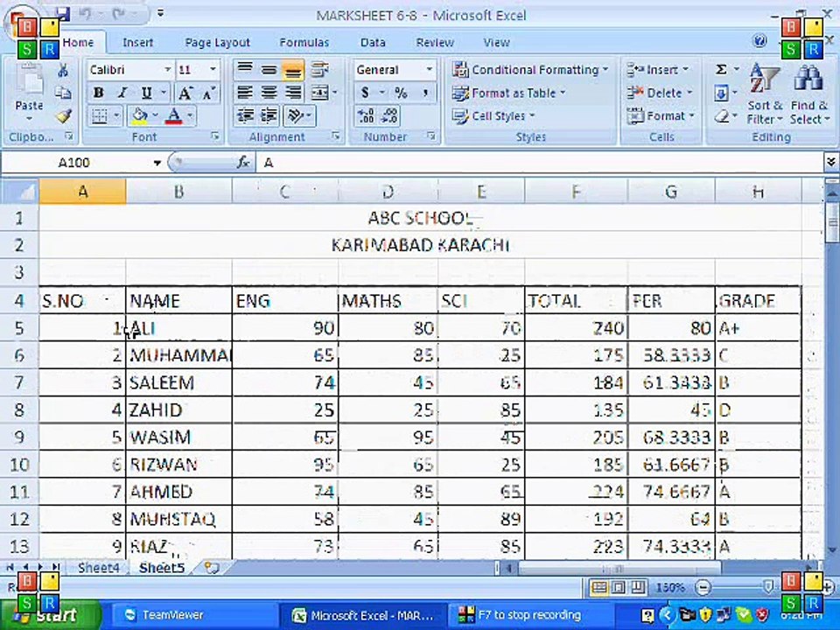This screenshot has height=630, width=840.
Task: Click the Cut scissors icon
Action: click(63, 70)
